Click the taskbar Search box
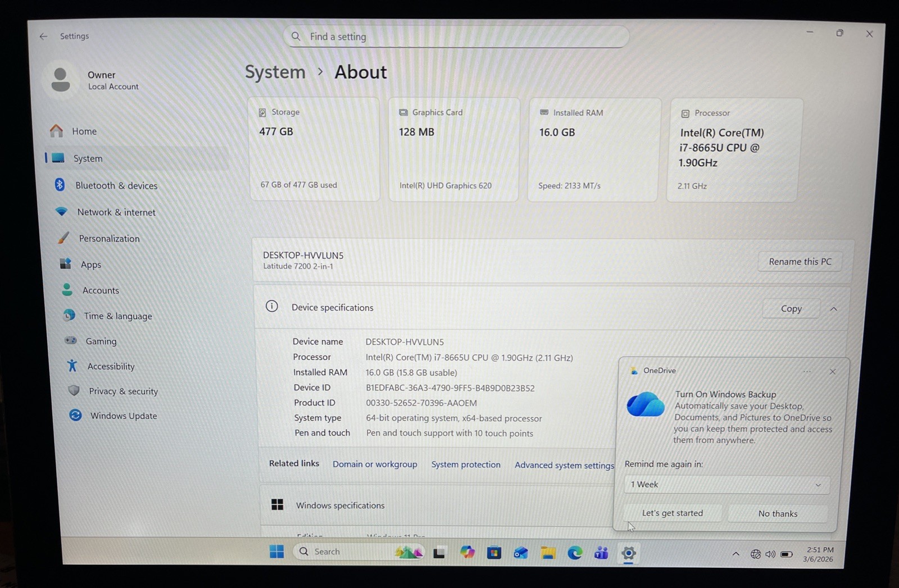This screenshot has width=899, height=588. (x=358, y=551)
